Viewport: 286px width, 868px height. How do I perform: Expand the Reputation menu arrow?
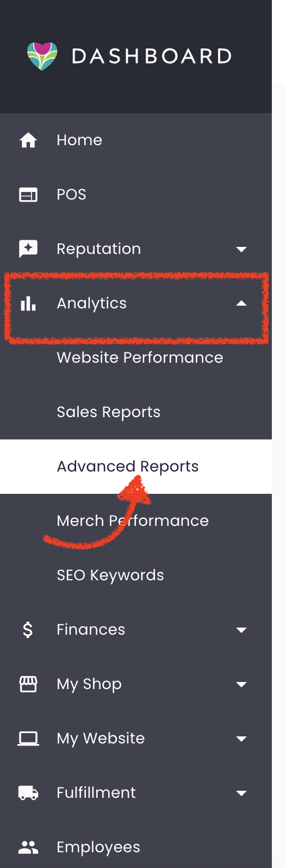[241, 250]
